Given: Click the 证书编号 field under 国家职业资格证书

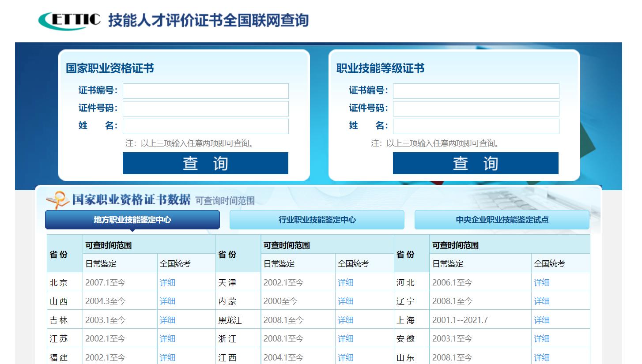Looking at the screenshot, I should (x=205, y=91).
